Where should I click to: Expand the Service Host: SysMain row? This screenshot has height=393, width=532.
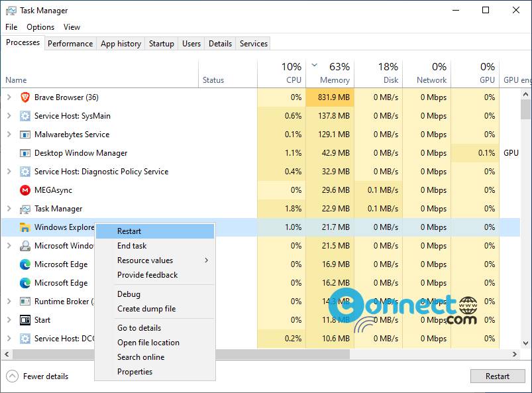coord(9,116)
